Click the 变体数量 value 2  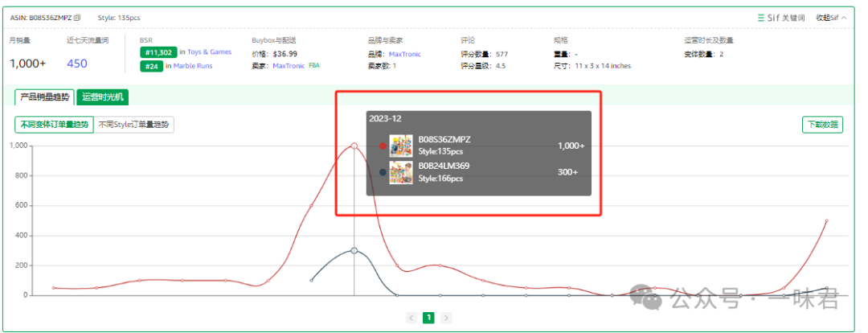[721, 55]
